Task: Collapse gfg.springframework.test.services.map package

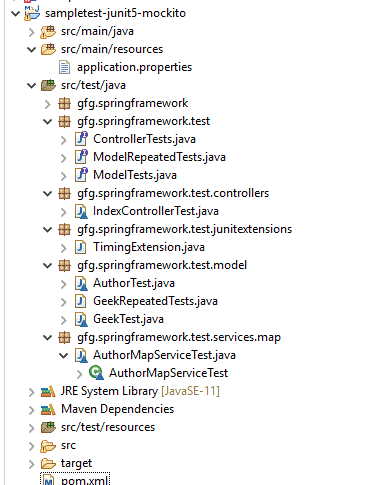Action: (48, 338)
